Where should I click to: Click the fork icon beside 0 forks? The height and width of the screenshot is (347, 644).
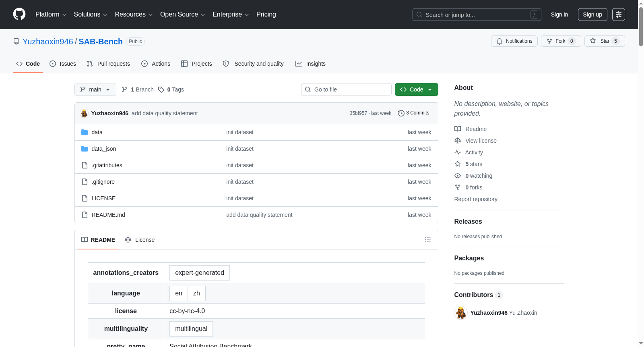pyautogui.click(x=458, y=187)
